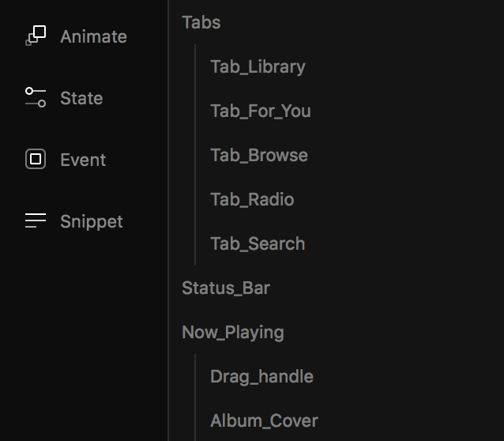Select the Now_Playing parent layer
Image resolution: width=504 pixels, height=441 pixels.
pos(233,333)
